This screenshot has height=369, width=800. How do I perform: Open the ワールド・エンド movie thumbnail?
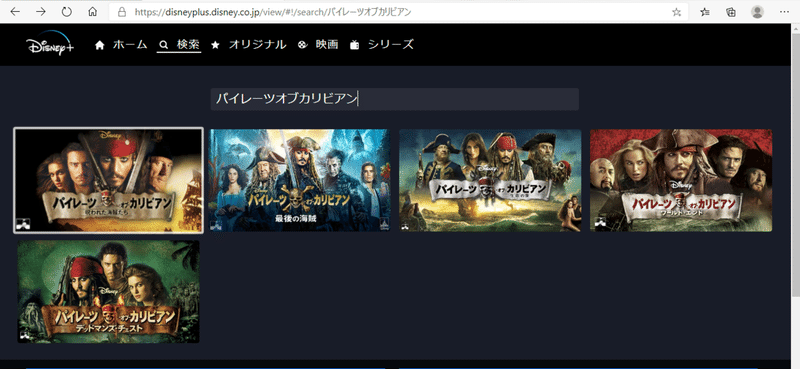(x=681, y=180)
